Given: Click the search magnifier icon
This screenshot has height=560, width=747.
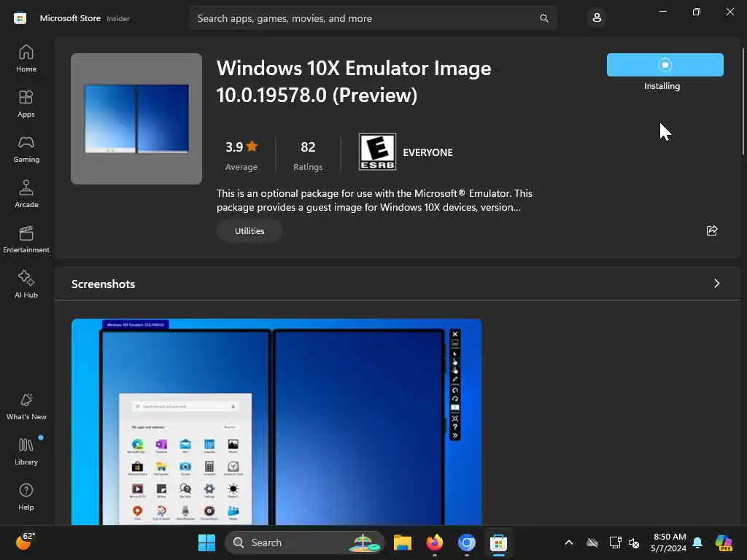Looking at the screenshot, I should tap(543, 18).
